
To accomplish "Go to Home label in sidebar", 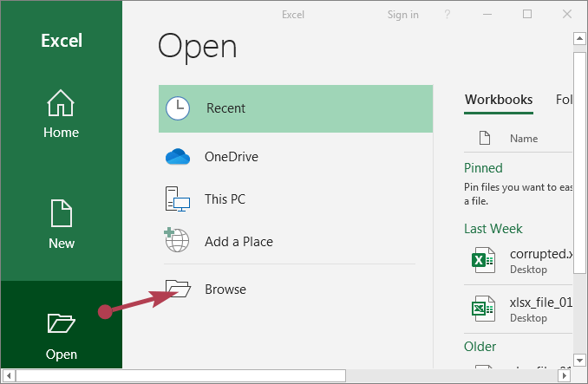I will [61, 133].
